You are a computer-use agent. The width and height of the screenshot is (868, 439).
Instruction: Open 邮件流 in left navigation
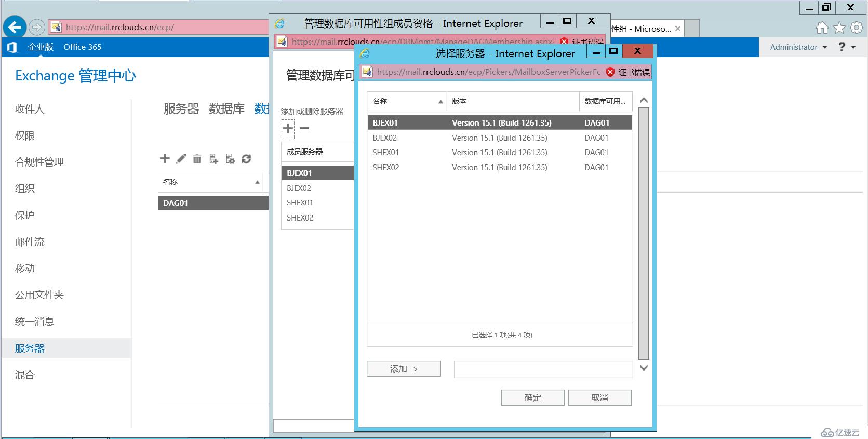pos(30,242)
